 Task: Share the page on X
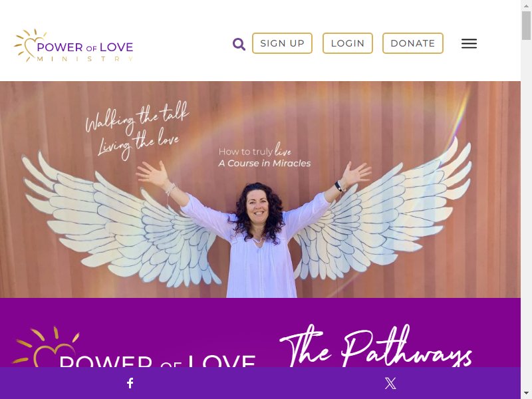point(390,383)
